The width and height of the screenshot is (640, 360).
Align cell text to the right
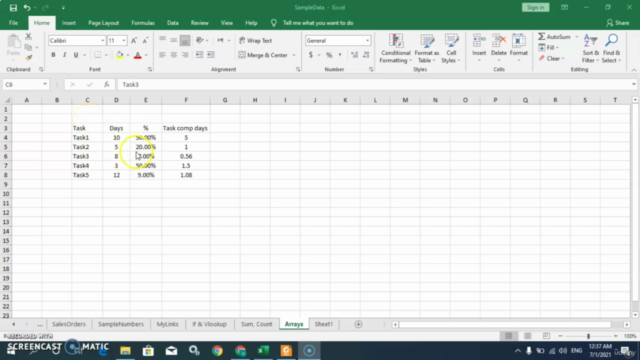point(185,55)
